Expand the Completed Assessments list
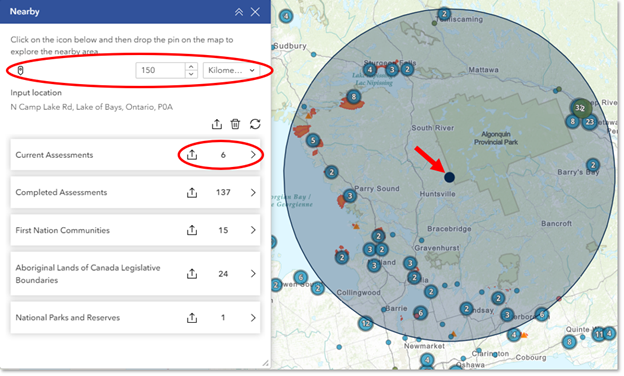The image size is (624, 376). 253,193
